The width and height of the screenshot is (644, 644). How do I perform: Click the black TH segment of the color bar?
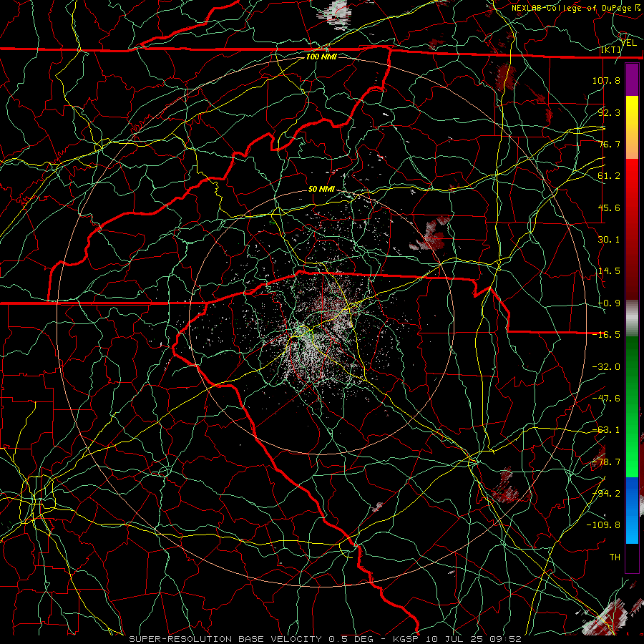coord(632,557)
